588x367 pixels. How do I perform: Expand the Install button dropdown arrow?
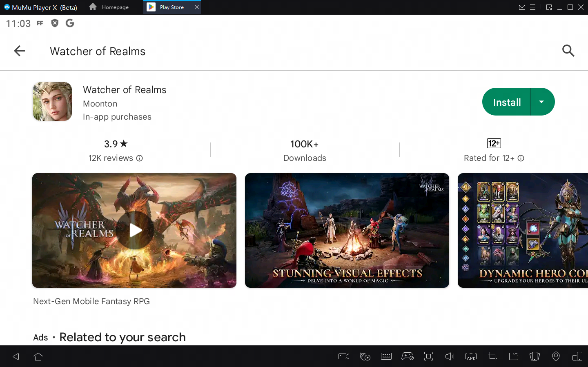pyautogui.click(x=541, y=102)
